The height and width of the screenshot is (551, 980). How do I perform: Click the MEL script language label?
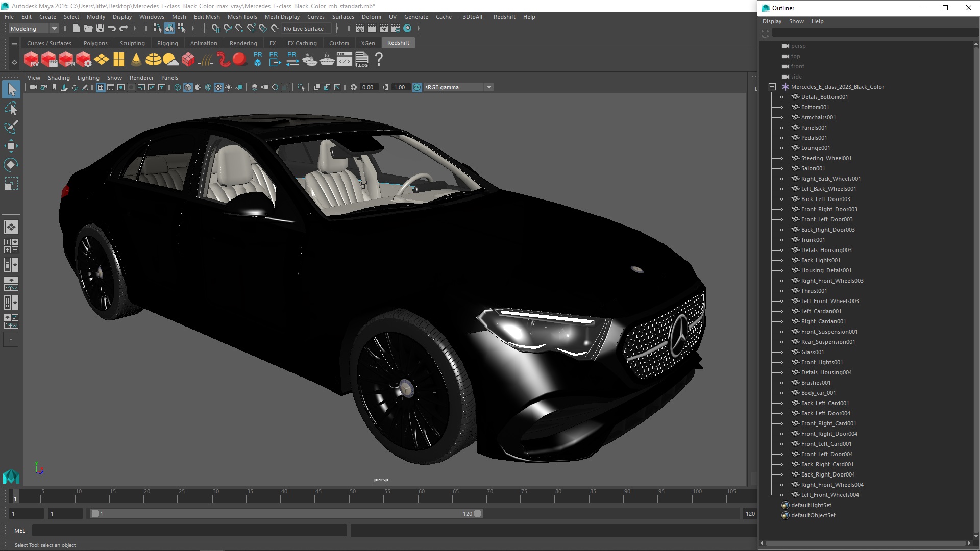19,531
